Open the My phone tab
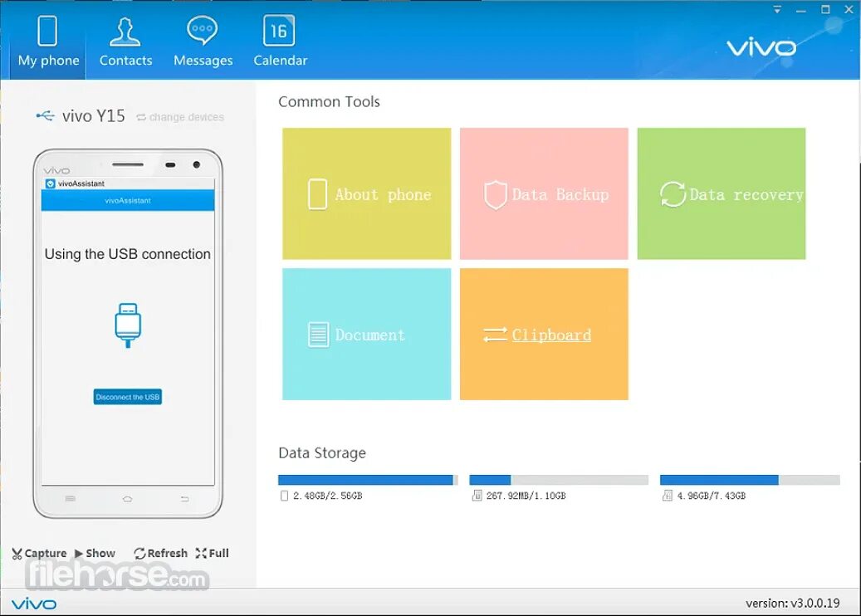 pos(48,42)
